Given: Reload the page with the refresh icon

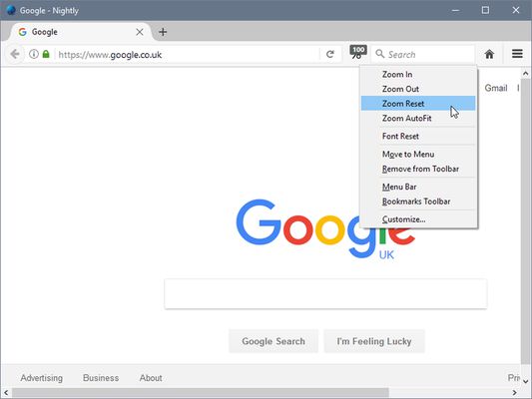Looking at the screenshot, I should pyautogui.click(x=330, y=54).
